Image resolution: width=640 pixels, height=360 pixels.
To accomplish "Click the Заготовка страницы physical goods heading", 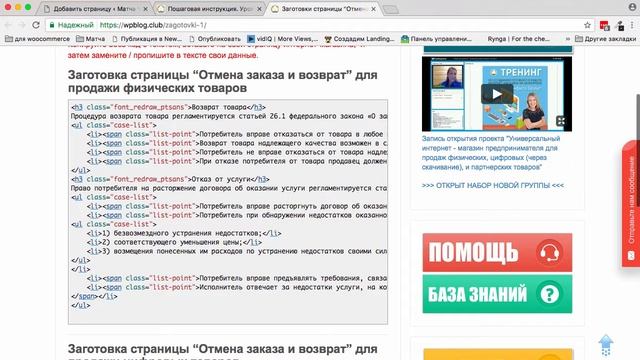I will coord(222,81).
